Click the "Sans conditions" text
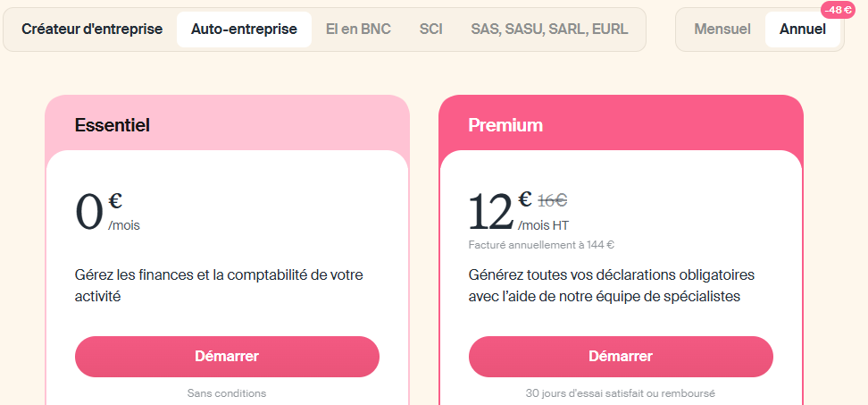This screenshot has height=405, width=868. (227, 393)
